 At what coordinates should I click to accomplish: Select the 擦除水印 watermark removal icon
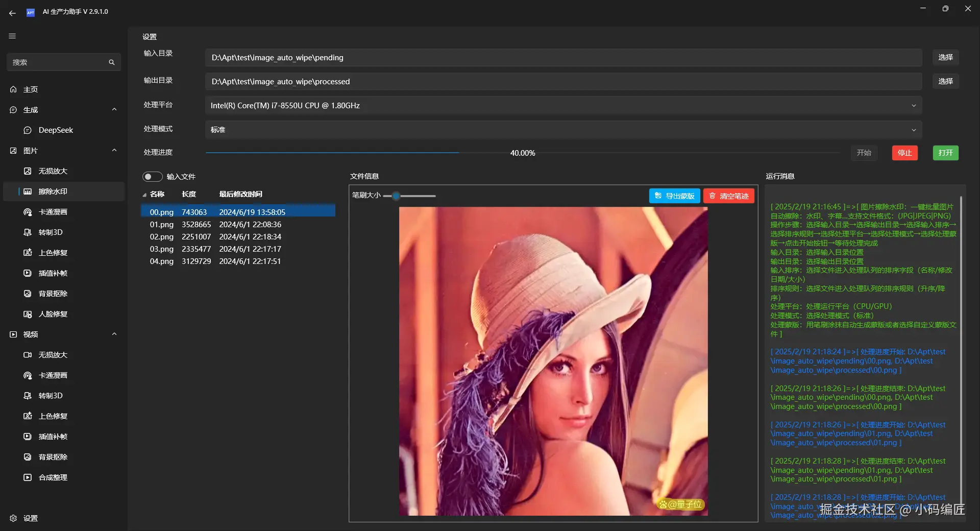[28, 191]
